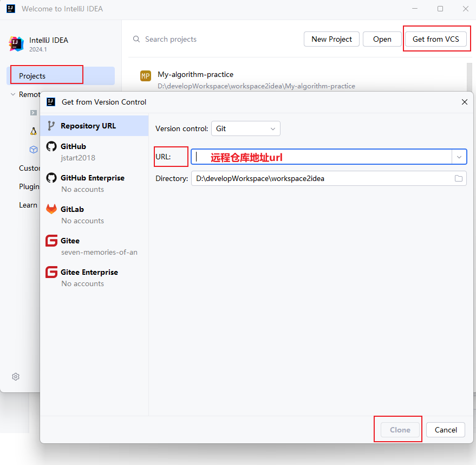Click the blue cube Space icon in sidebar
This screenshot has width=476, height=465.
pos(34,150)
